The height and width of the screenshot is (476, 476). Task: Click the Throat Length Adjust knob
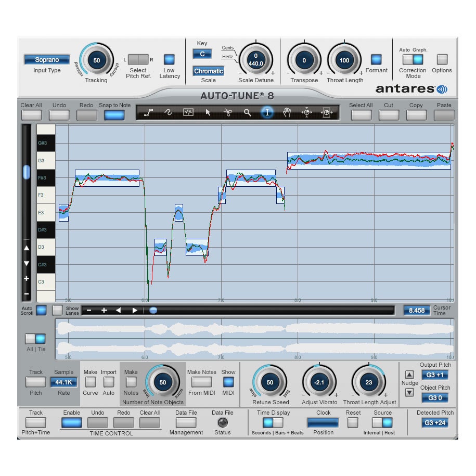click(x=368, y=382)
